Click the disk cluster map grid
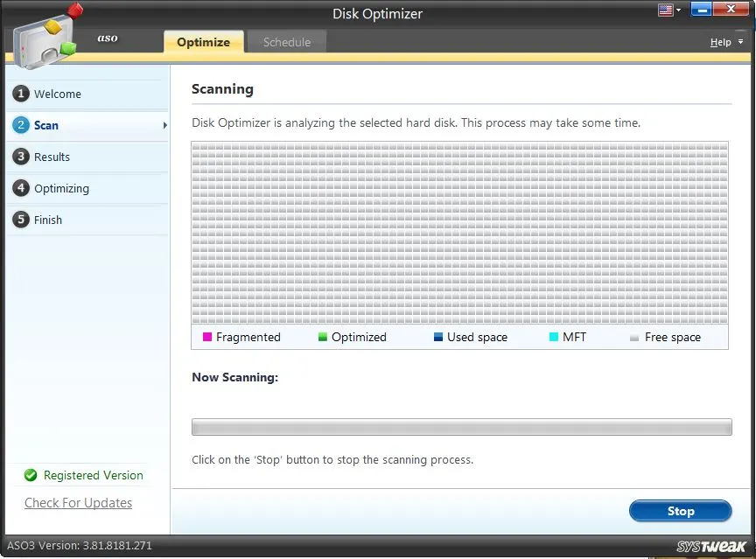Screen dimensions: 756x559 click(459, 233)
